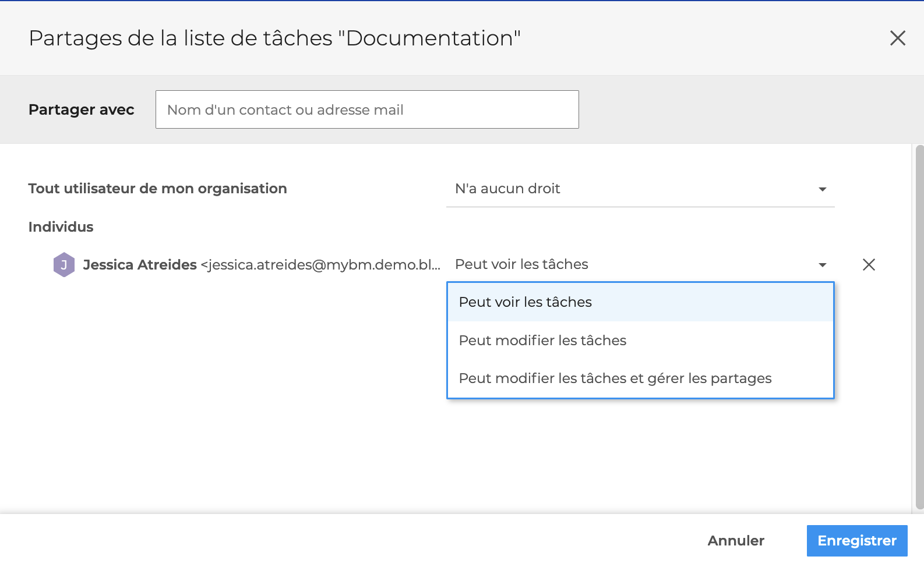Click the arrow of the organisation rights dropdown
Viewport: 924px width, 567px height.
[822, 189]
